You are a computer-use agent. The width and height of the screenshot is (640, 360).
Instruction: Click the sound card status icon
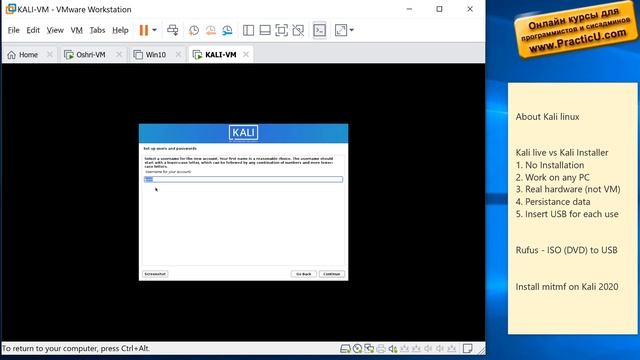pyautogui.click(x=393, y=349)
